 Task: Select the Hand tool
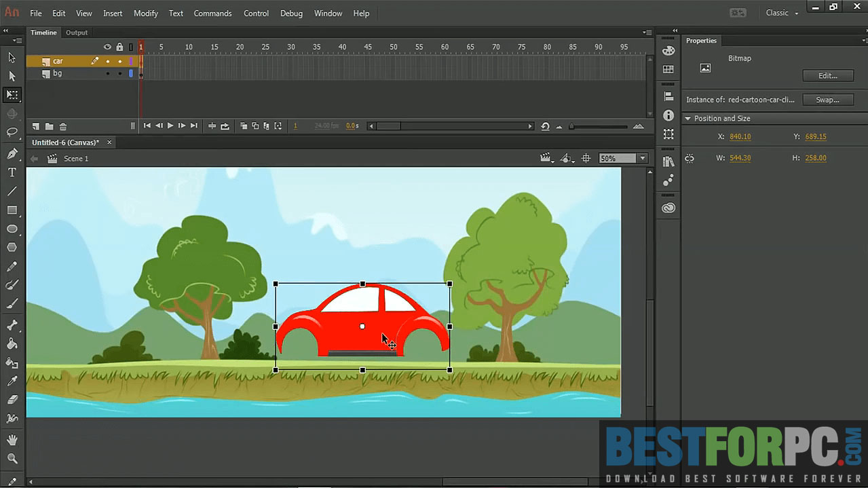(12, 441)
